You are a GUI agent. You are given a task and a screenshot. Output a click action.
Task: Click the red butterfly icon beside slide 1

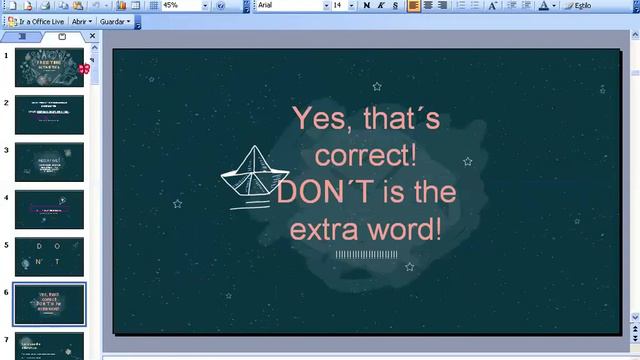click(x=84, y=69)
